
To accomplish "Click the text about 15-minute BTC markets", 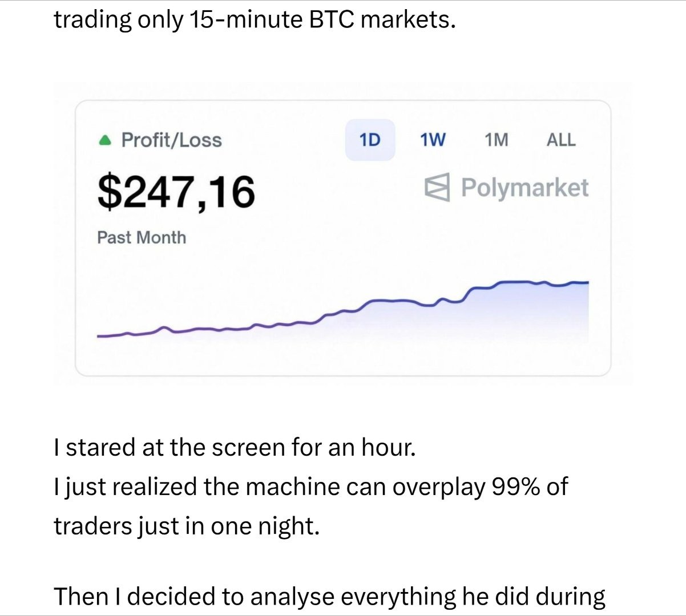I will point(254,19).
